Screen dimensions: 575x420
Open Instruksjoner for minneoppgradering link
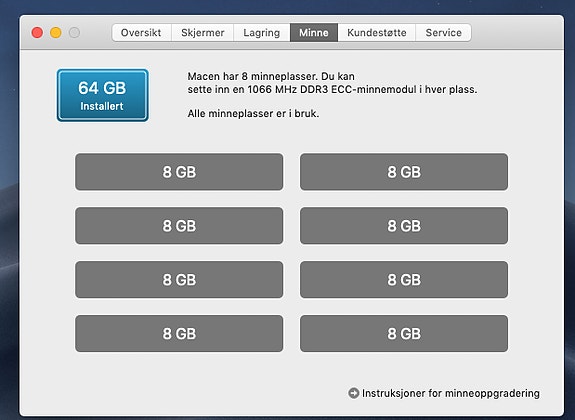click(451, 393)
